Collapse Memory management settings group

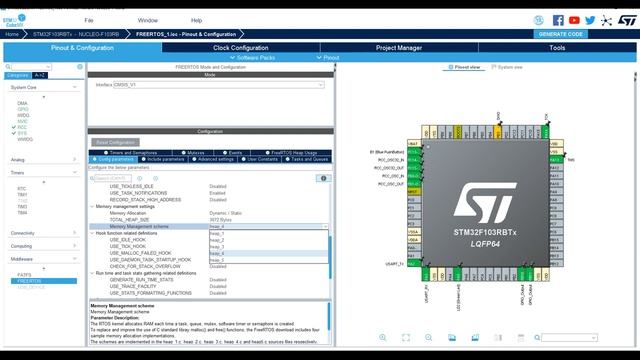coord(92,207)
